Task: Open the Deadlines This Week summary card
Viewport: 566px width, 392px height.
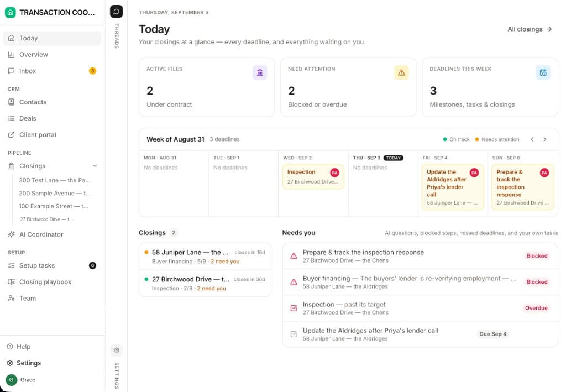Action: pos(490,87)
